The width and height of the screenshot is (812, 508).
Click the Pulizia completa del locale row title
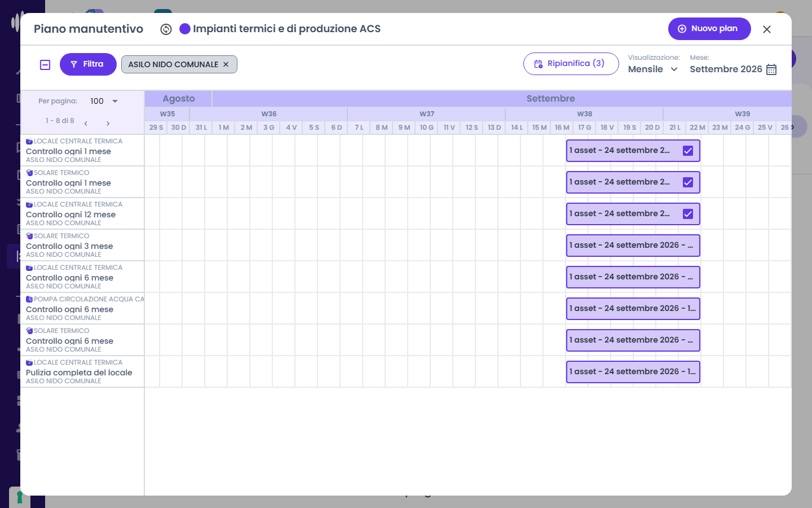pos(79,373)
